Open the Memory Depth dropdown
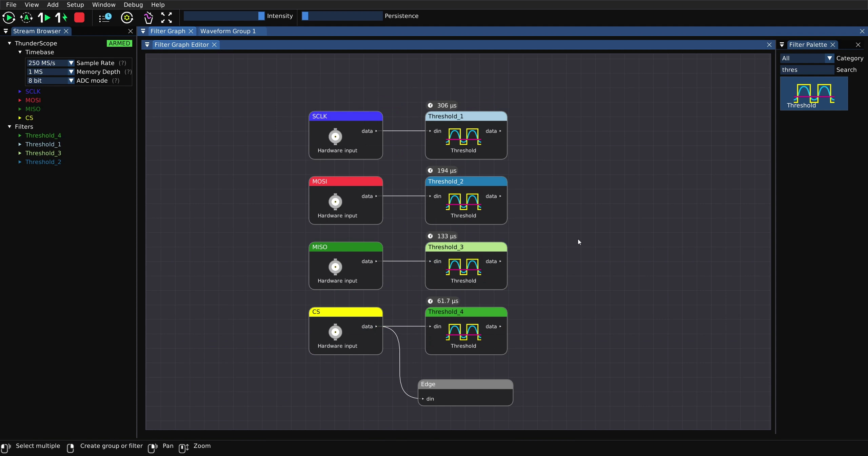 (51, 72)
